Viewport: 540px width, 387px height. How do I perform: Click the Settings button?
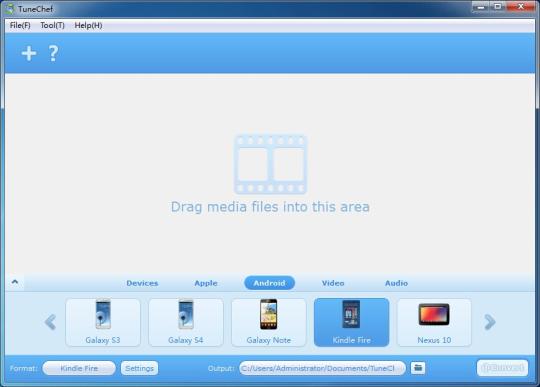pos(139,368)
